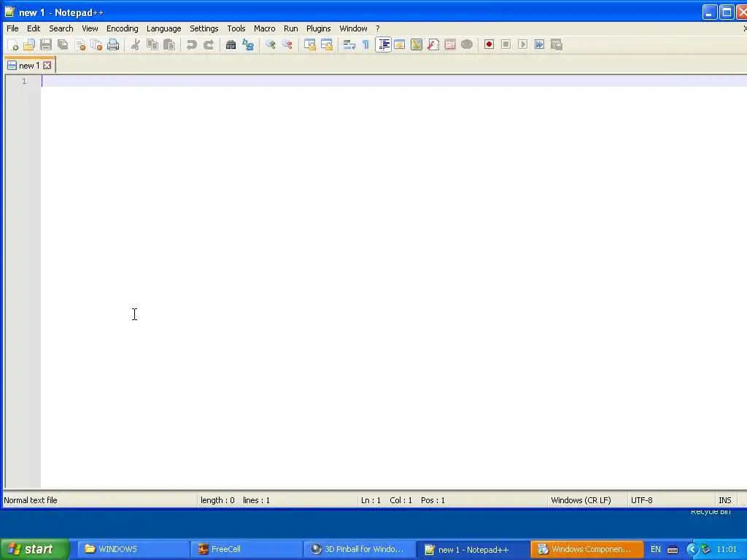747x560 pixels.
Task: Open the Macro menu
Action: [x=264, y=28]
